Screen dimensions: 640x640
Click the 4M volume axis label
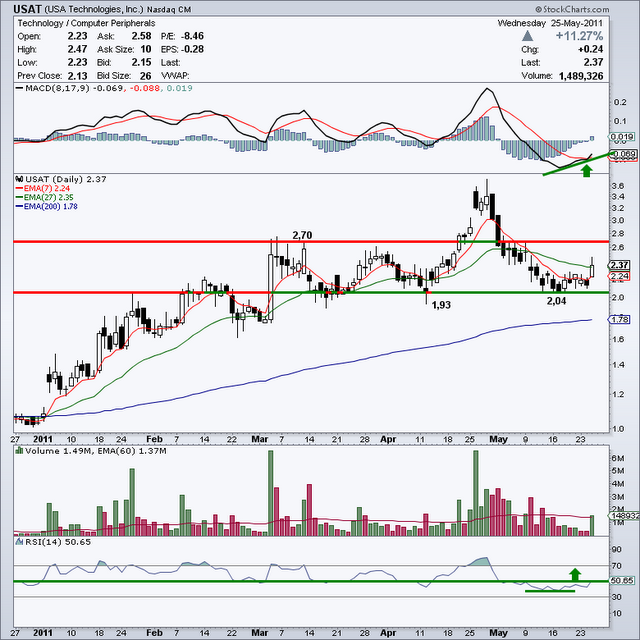(618, 484)
